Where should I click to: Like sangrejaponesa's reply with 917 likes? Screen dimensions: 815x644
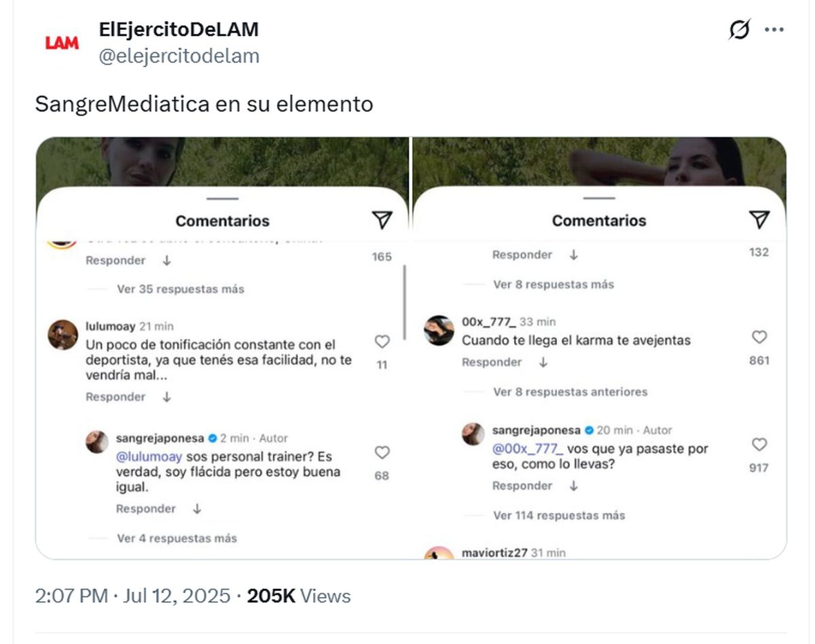click(x=759, y=444)
